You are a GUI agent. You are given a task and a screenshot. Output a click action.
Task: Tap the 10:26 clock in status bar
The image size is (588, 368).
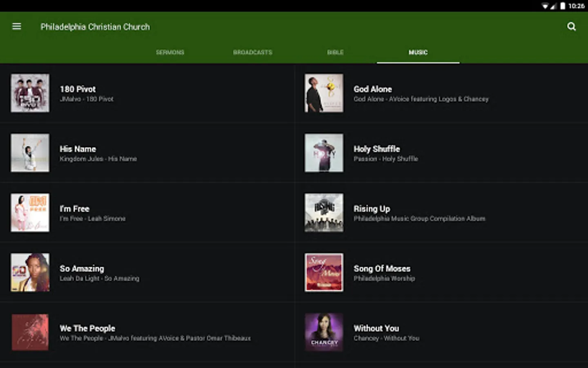576,6
